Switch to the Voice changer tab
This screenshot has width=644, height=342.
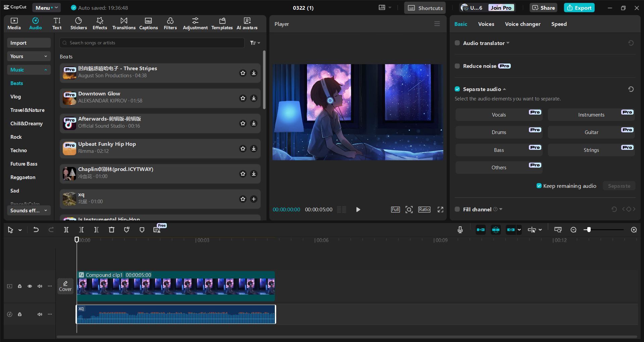click(522, 24)
